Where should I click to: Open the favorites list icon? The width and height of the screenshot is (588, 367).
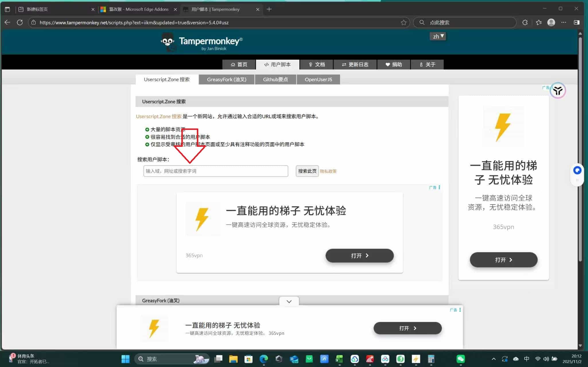coord(539,22)
